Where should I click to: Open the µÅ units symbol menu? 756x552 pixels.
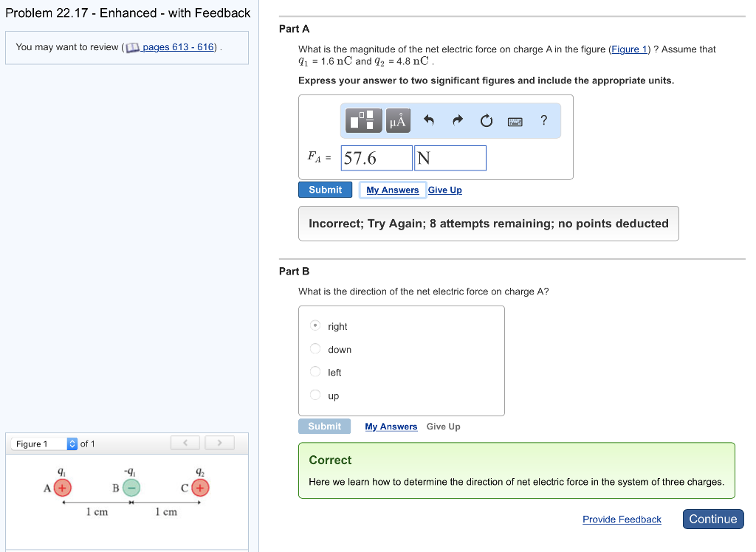pos(398,121)
